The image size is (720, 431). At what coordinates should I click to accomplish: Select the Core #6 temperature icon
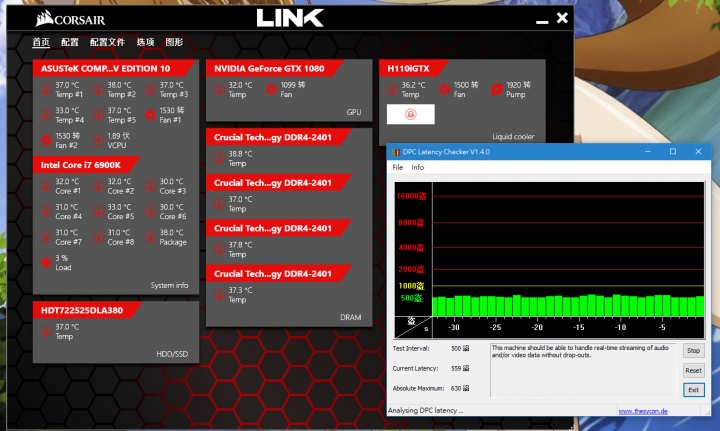tap(151, 212)
